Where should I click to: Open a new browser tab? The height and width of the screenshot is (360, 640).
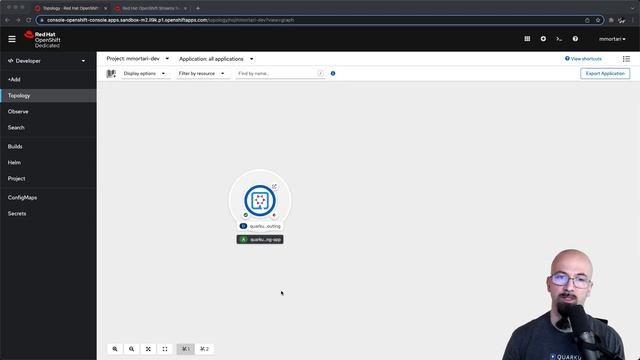[x=198, y=8]
